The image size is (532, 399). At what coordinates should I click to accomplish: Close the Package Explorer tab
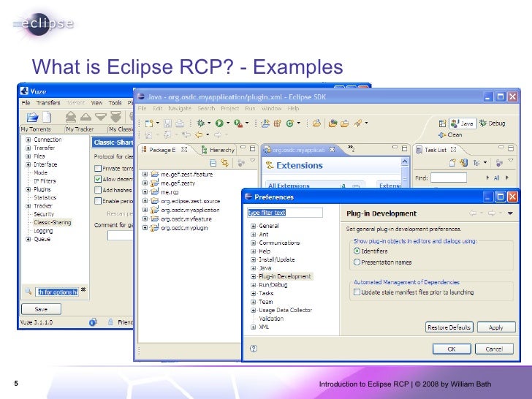(184, 149)
